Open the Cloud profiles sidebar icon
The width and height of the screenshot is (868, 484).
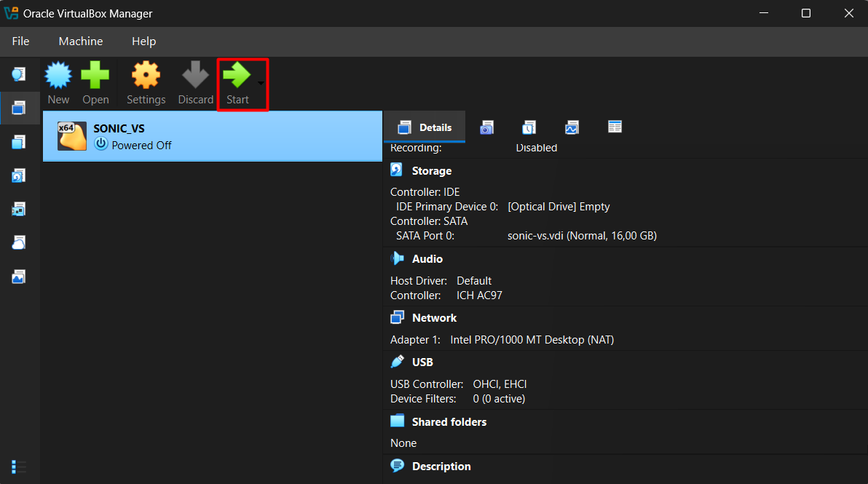19,243
